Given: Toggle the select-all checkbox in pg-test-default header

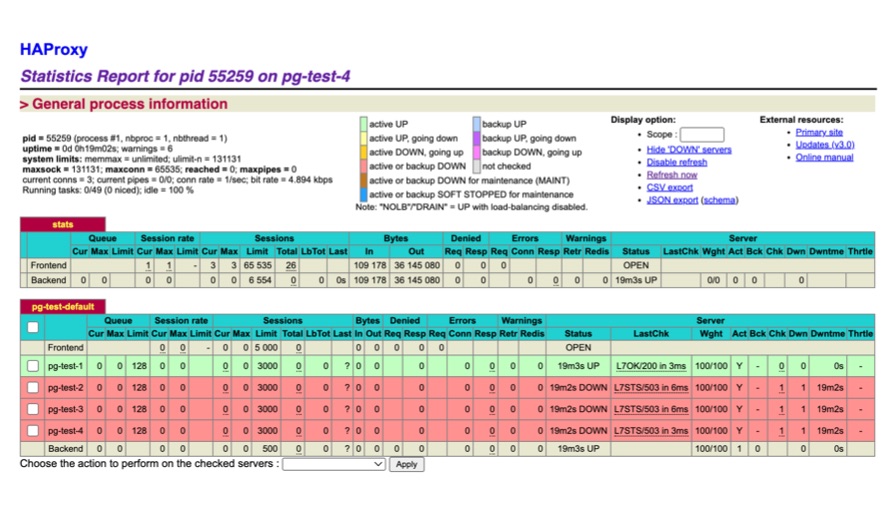Looking at the screenshot, I should (33, 327).
